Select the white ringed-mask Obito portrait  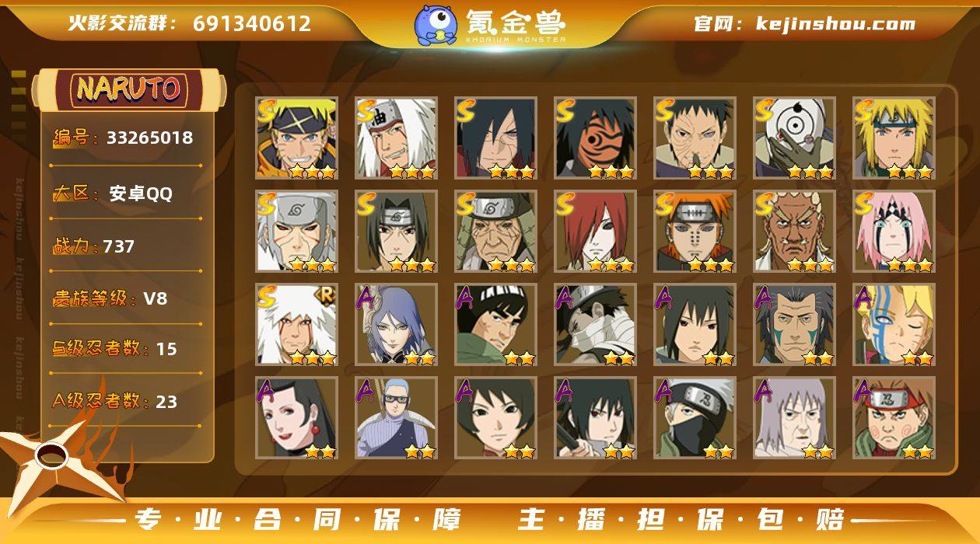pyautogui.click(x=794, y=138)
